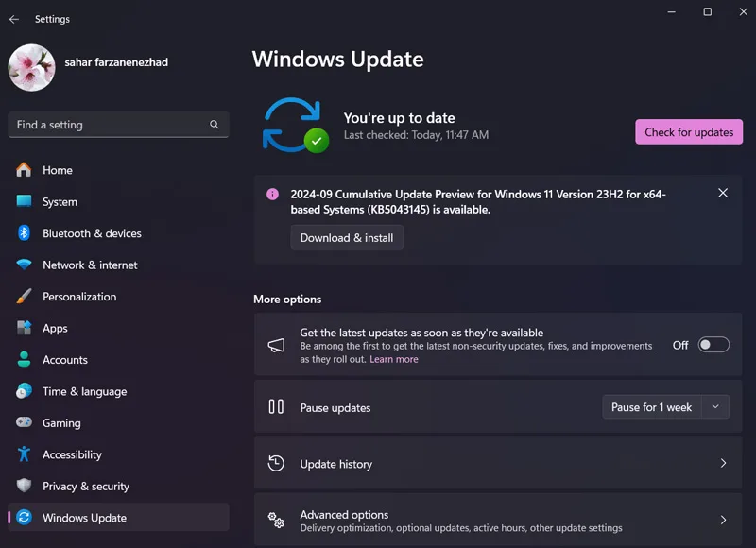Click Check for updates button
The width and height of the screenshot is (756, 548).
689,132
